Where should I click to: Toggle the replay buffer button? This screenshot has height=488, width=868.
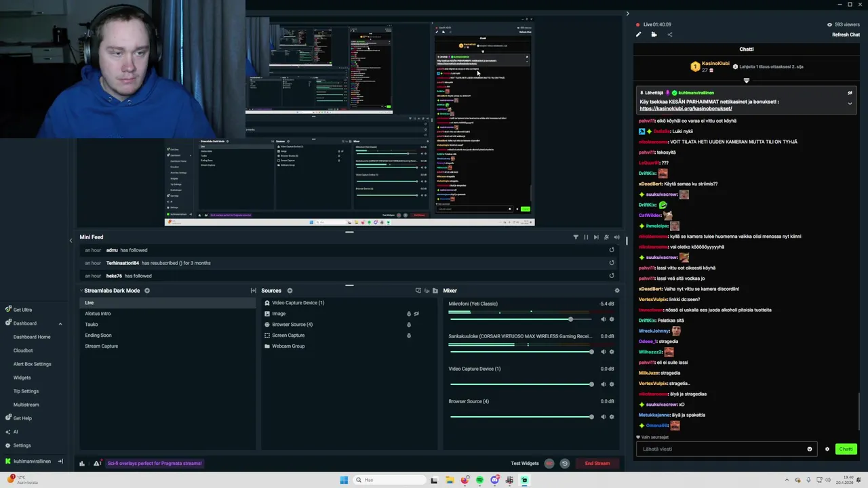(x=564, y=464)
